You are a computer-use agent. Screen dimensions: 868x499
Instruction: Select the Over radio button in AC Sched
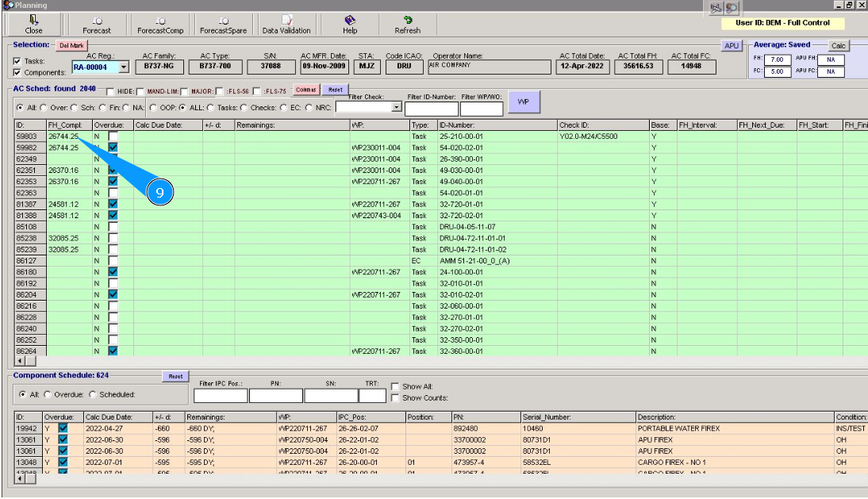[42, 107]
